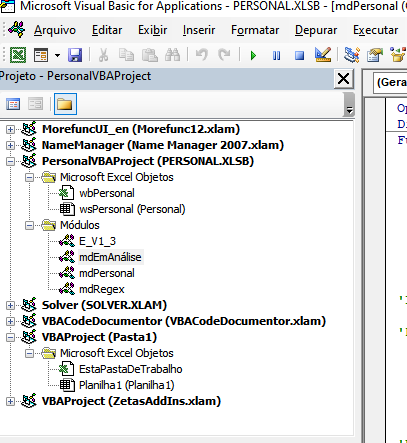Toggle Design Mode icon
This screenshot has width=407, height=443.
coord(323,55)
